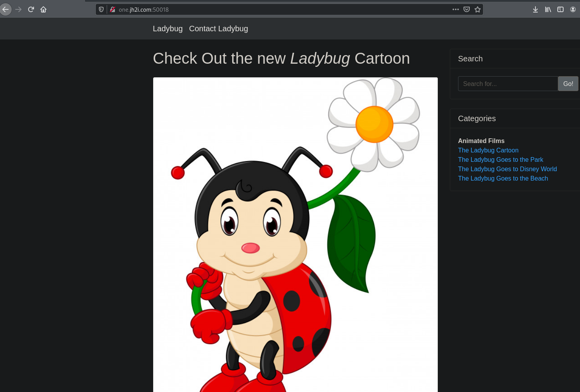Viewport: 580px width, 392px height.
Task: Focus the 'Search for...' input field
Action: [x=507, y=84]
